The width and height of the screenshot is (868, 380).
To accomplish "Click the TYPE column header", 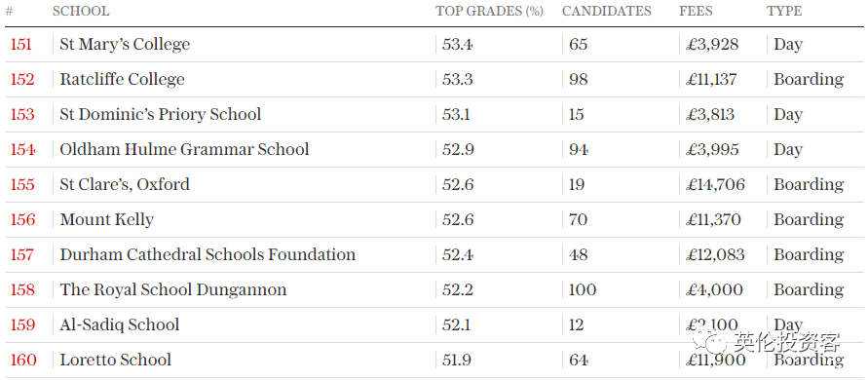I will [x=784, y=11].
